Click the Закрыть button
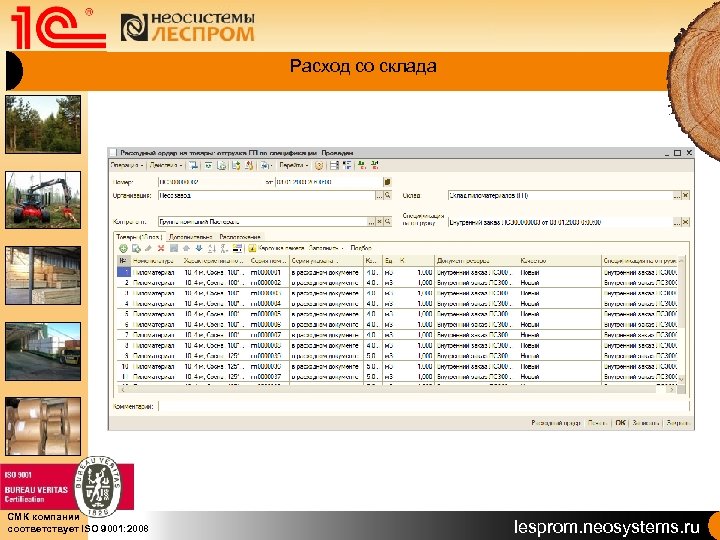The image size is (720, 540). pyautogui.click(x=677, y=423)
